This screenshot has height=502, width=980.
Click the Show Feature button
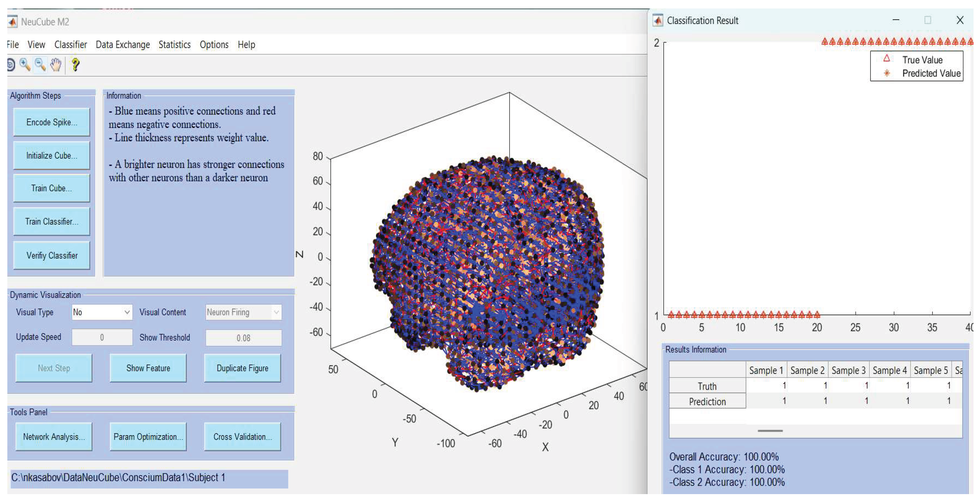pyautogui.click(x=148, y=368)
